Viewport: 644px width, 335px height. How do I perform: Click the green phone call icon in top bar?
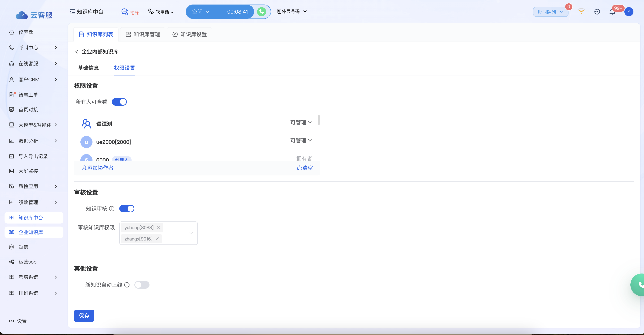pos(261,12)
